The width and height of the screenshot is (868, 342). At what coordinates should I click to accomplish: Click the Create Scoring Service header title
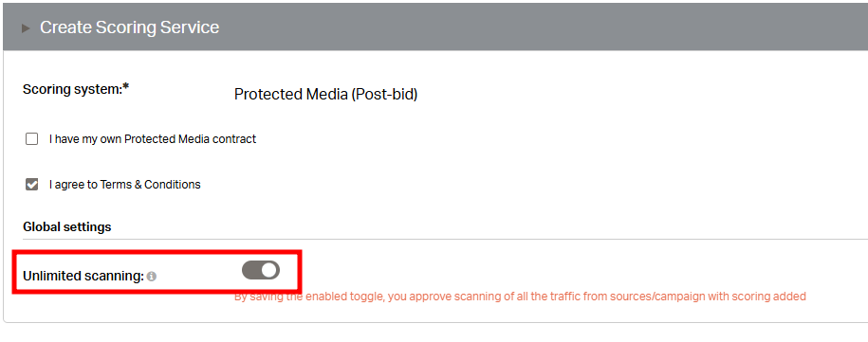[129, 27]
